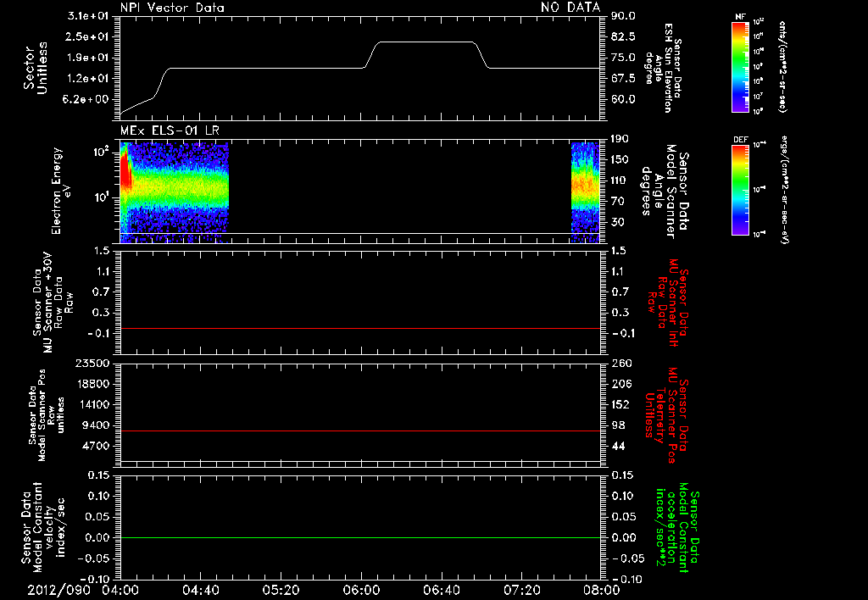
Task: Click the '06:00' time tick label
Action: [x=361, y=590]
